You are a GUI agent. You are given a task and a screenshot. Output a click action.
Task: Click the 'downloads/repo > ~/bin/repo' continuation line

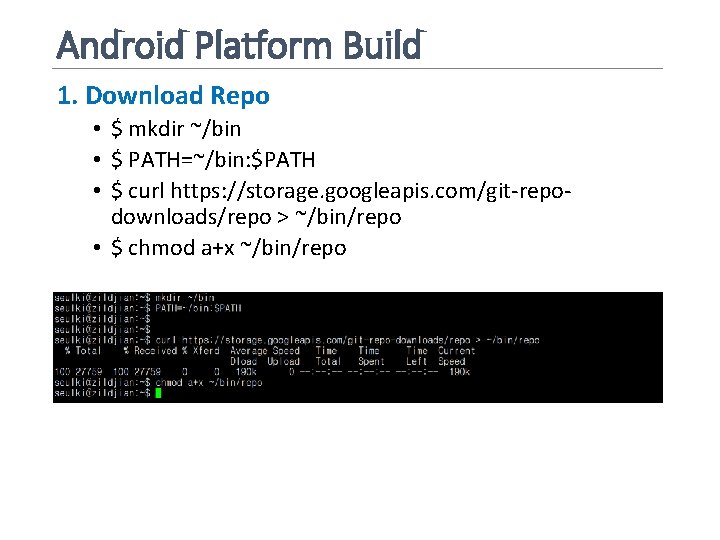point(256,217)
